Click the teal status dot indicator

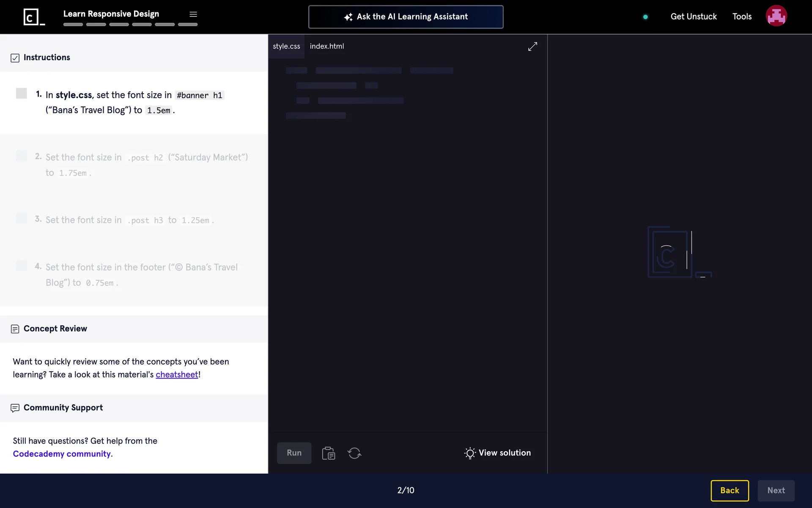(645, 17)
